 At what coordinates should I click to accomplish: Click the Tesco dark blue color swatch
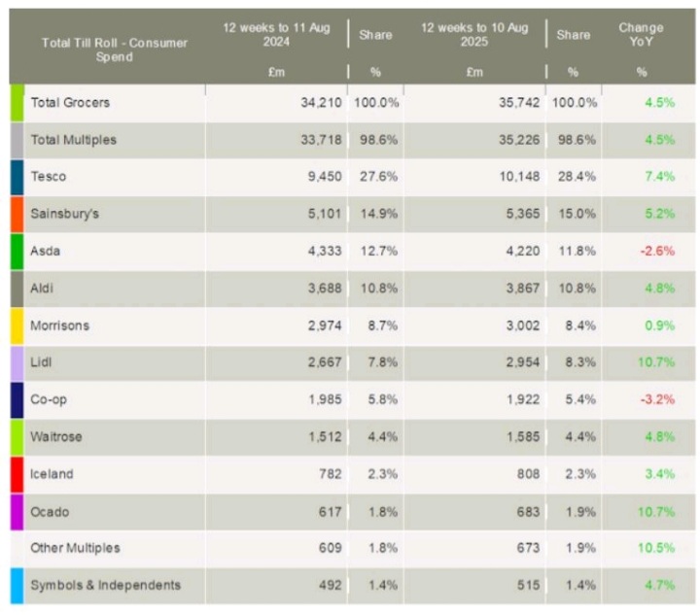[x=17, y=178]
